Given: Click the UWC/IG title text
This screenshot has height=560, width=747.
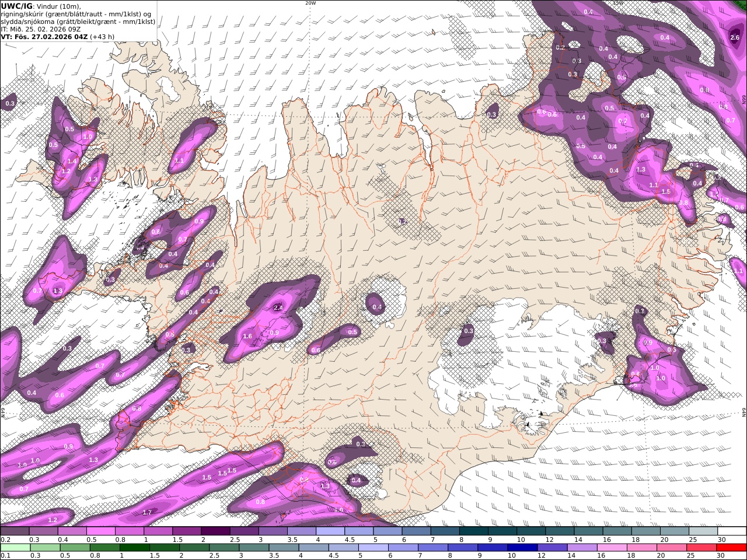Looking at the screenshot, I should tap(17, 6).
